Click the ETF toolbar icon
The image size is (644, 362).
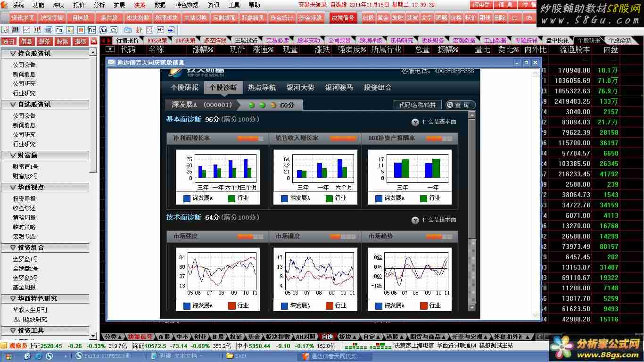coord(160,30)
